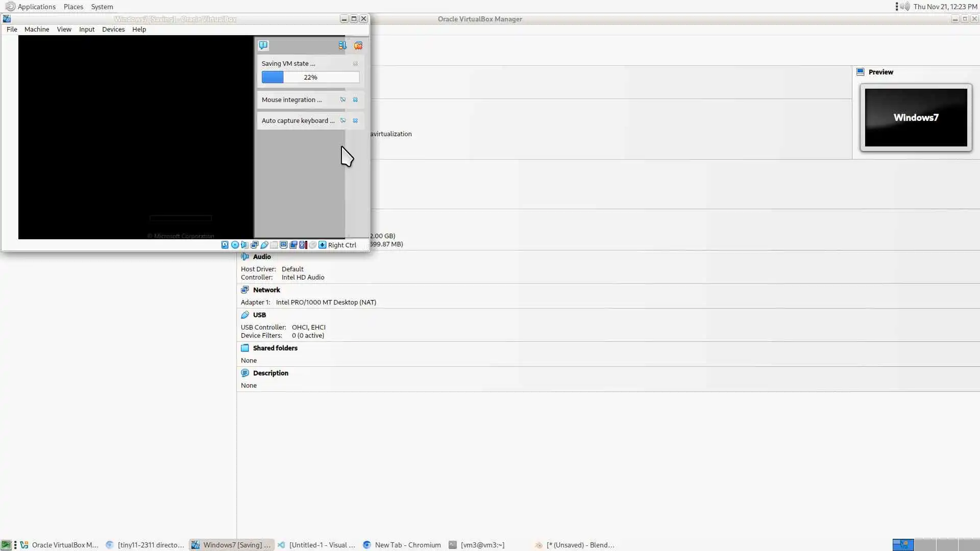
Task: Open the Places menu
Action: click(73, 7)
